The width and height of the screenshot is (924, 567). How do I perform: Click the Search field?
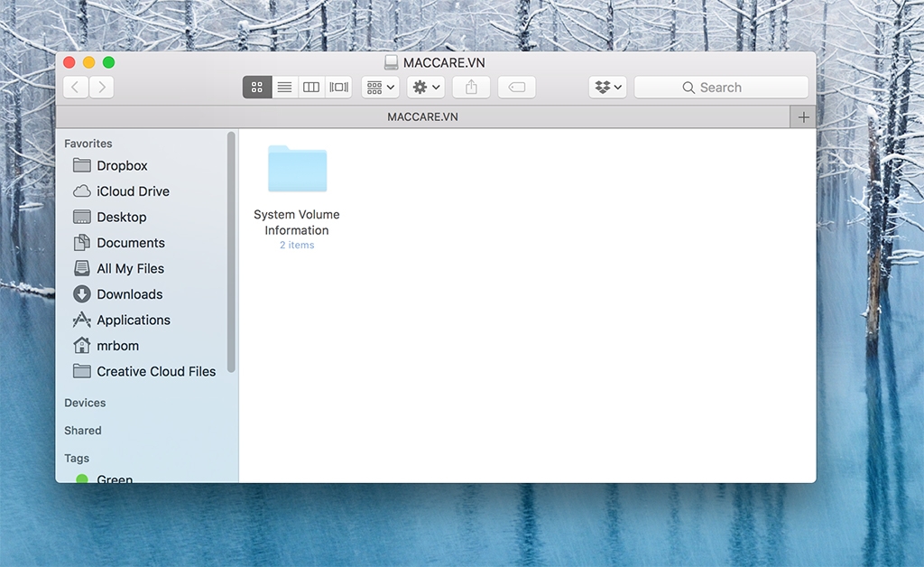pos(721,88)
